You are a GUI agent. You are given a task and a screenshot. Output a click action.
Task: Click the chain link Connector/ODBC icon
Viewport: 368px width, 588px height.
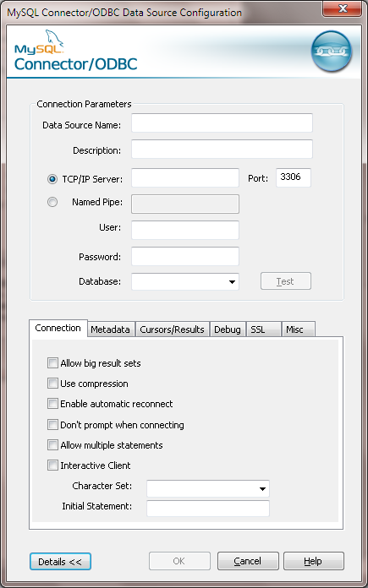tap(332, 52)
